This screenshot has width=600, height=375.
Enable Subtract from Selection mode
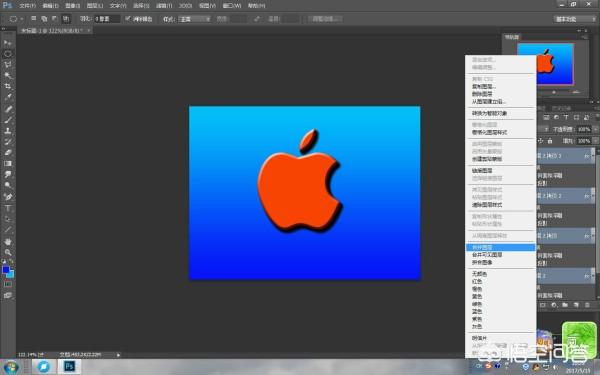(x=54, y=18)
